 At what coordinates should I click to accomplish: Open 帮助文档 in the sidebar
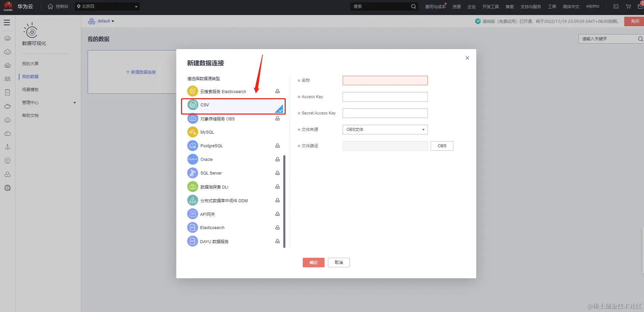click(x=30, y=116)
